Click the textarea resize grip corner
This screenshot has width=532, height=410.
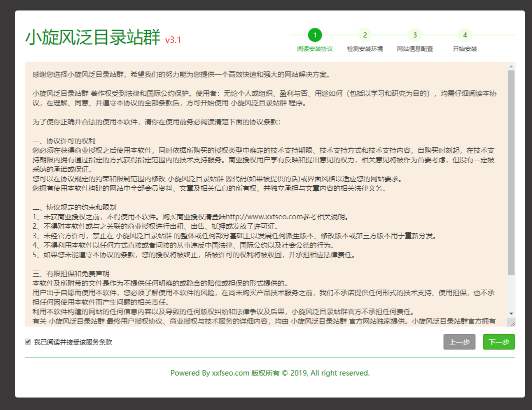(512, 324)
